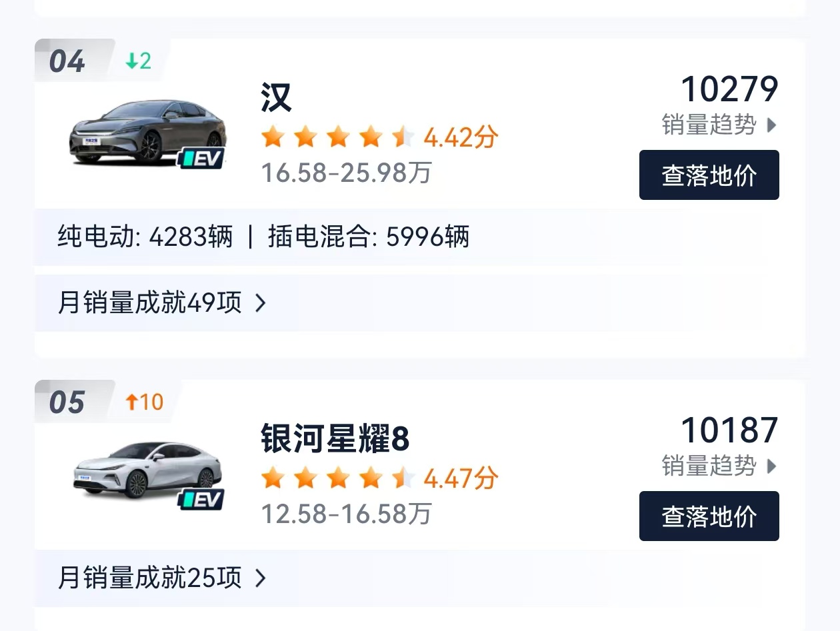
Task: Click 查落地价 button for 银河星耀8
Action: [x=709, y=516]
